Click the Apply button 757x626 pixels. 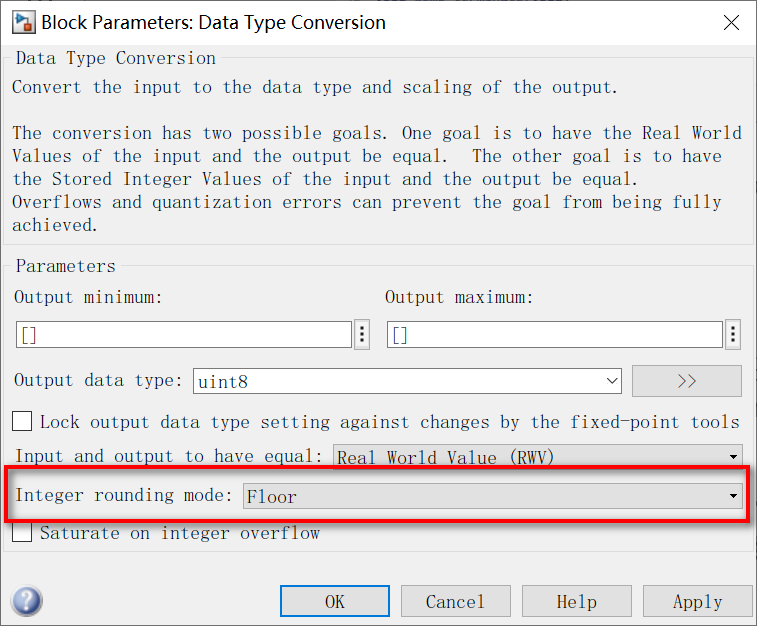pyautogui.click(x=698, y=601)
